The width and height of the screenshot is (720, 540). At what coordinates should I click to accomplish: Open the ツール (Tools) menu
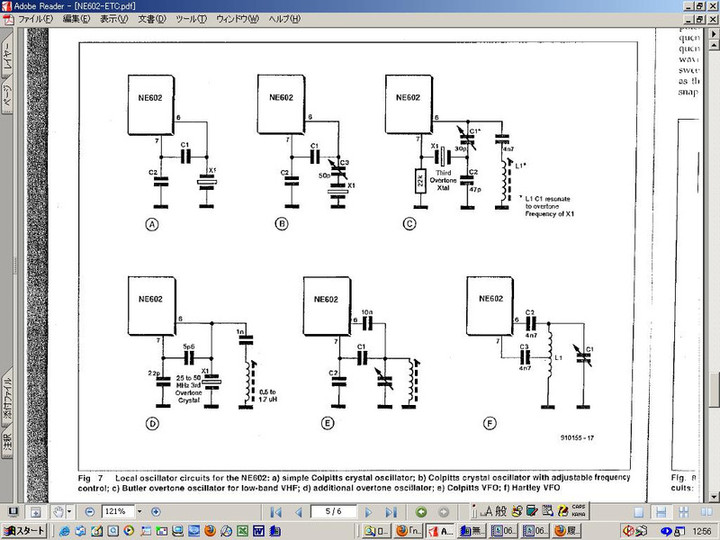pyautogui.click(x=190, y=19)
